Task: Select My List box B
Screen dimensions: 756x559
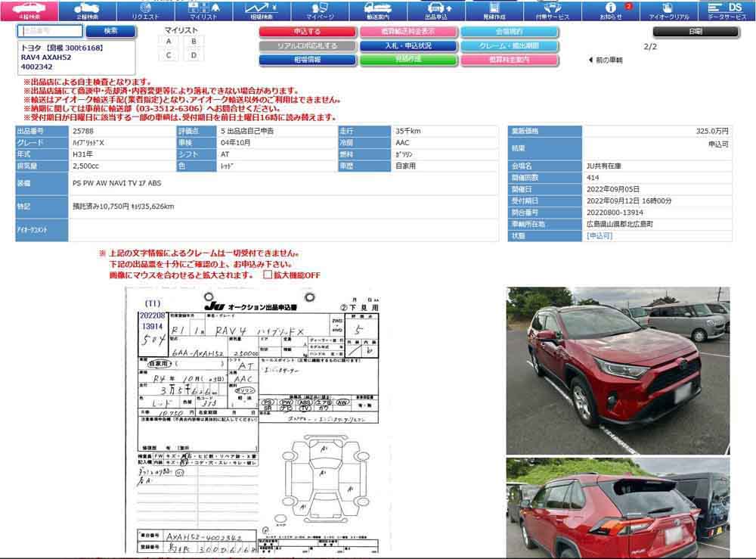Action: point(194,42)
